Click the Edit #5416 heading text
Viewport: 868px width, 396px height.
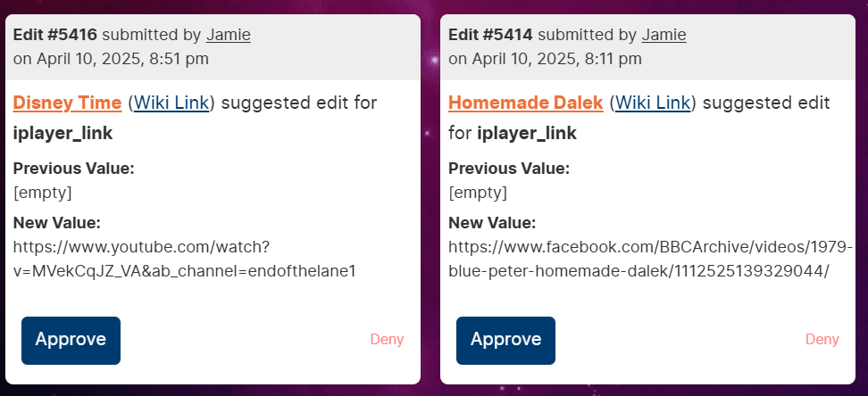coord(55,35)
